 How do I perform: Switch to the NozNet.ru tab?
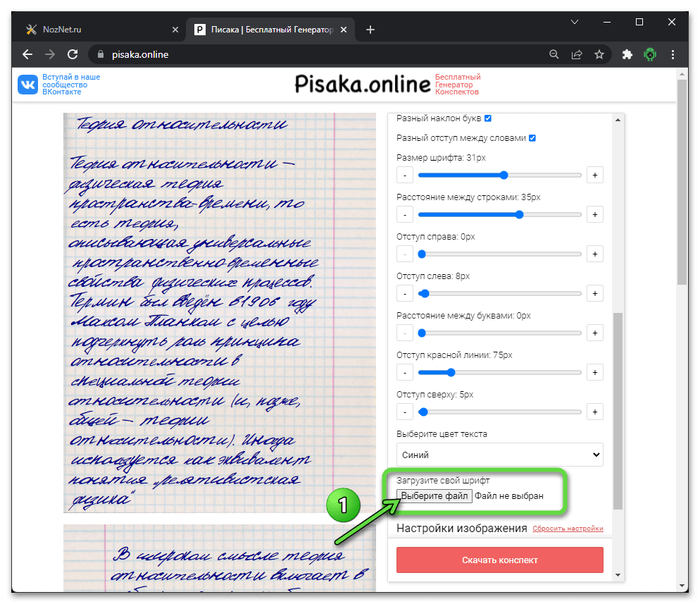(97, 30)
